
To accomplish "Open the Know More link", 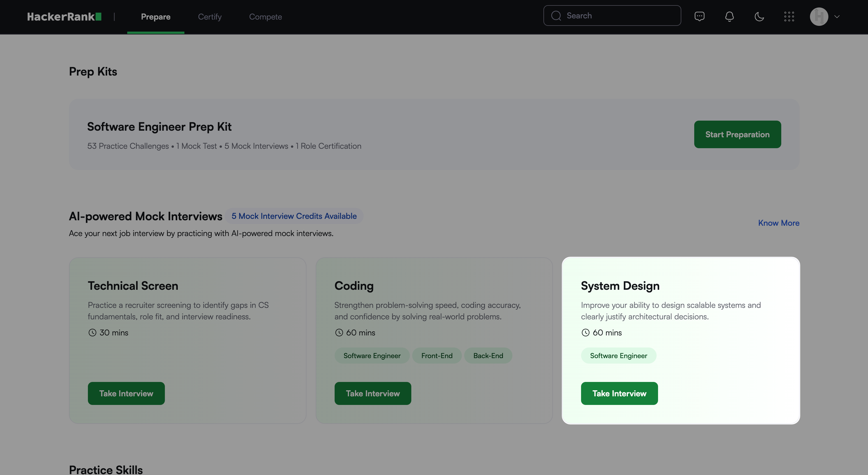I will pyautogui.click(x=778, y=223).
